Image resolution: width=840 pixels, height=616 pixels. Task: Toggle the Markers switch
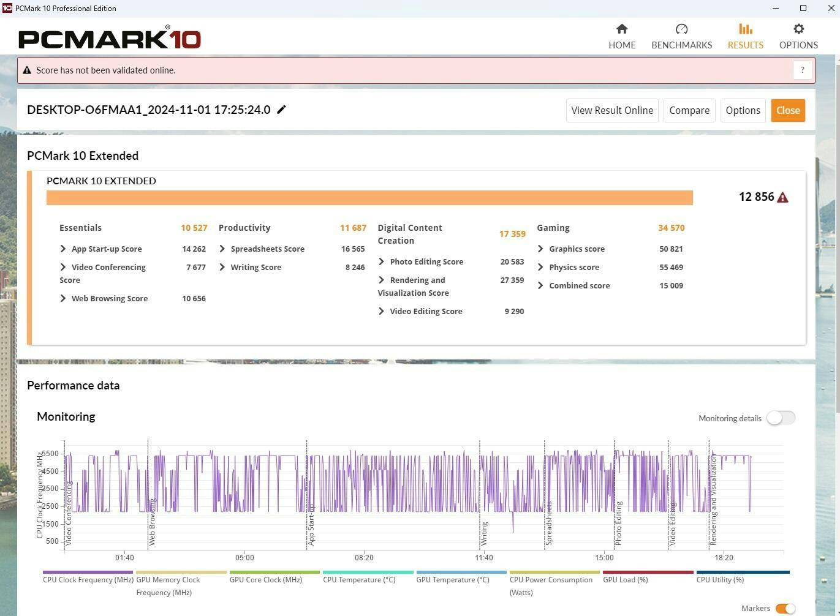785,609
